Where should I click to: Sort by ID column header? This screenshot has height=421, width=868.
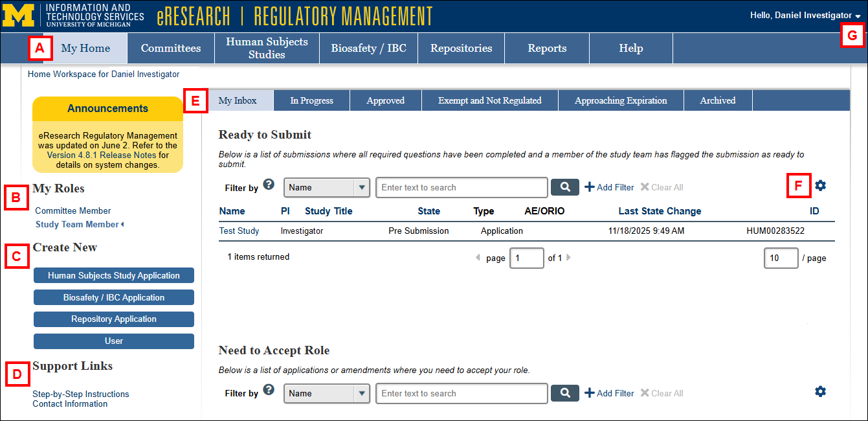814,210
